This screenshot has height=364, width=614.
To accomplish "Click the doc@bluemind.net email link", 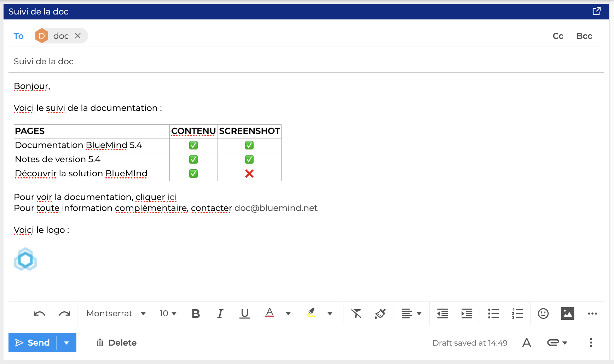I will click(276, 208).
